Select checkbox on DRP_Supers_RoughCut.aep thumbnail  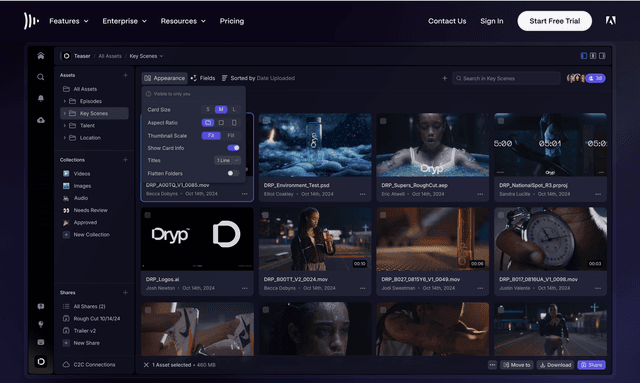coord(383,121)
